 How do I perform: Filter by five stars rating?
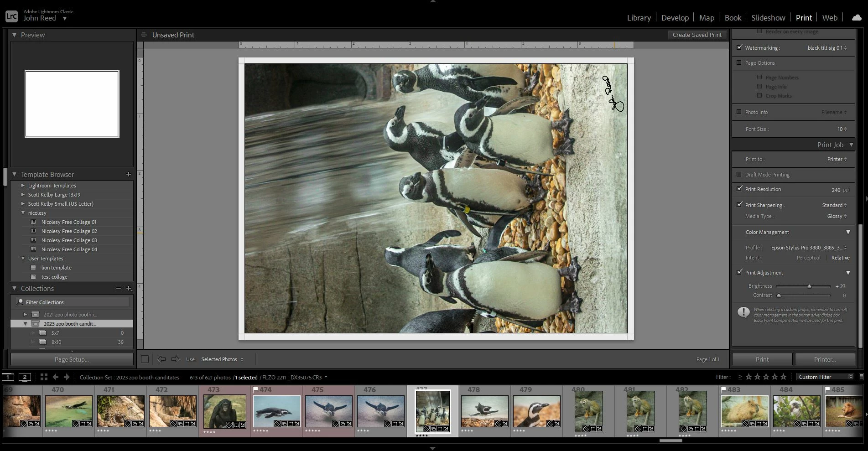point(784,377)
